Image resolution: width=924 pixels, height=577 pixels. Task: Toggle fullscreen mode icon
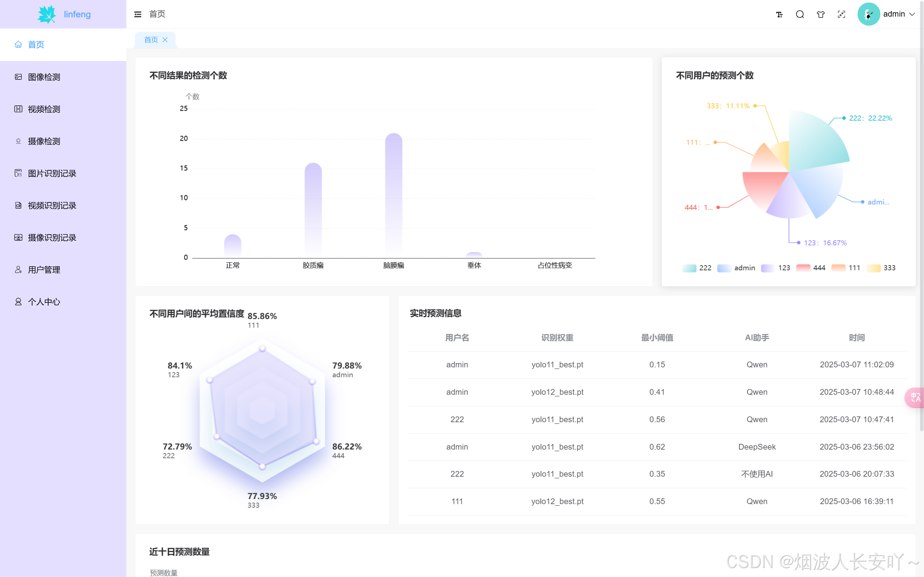(841, 14)
